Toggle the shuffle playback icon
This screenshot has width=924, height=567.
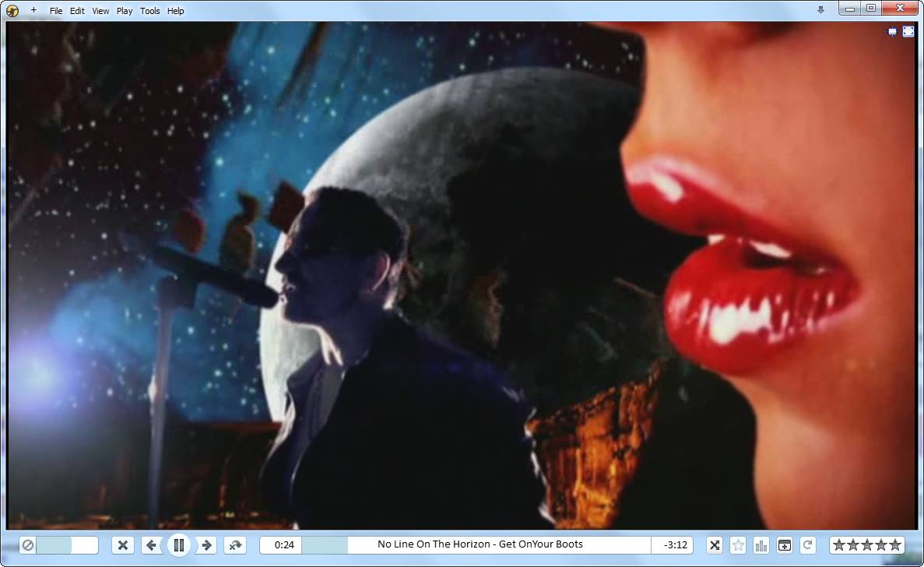pos(715,545)
